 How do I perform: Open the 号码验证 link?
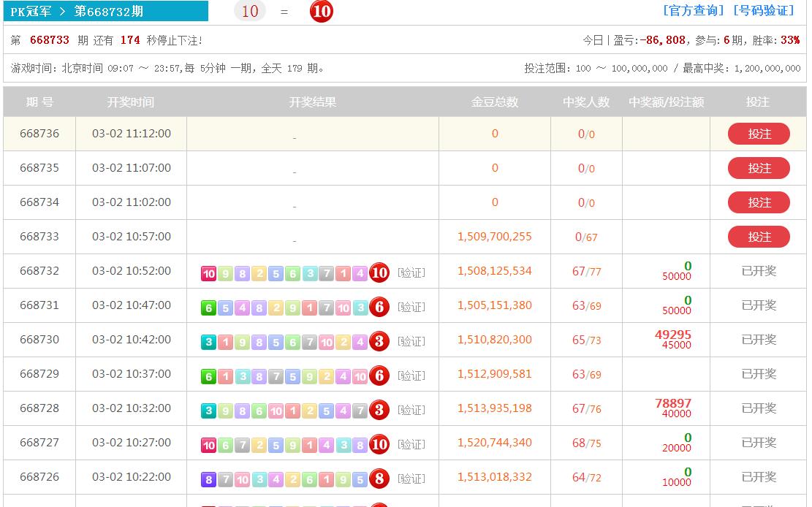763,10
